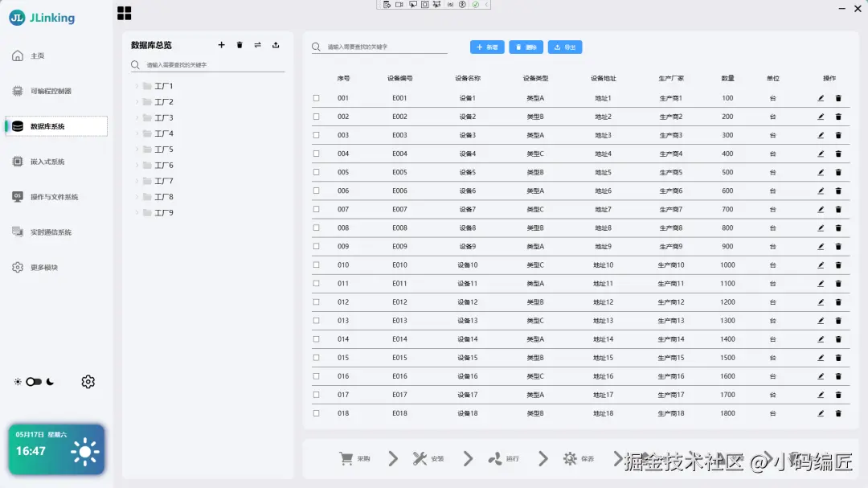Check the checkbox for row 010
This screenshot has height=488, width=868.
[316, 265]
